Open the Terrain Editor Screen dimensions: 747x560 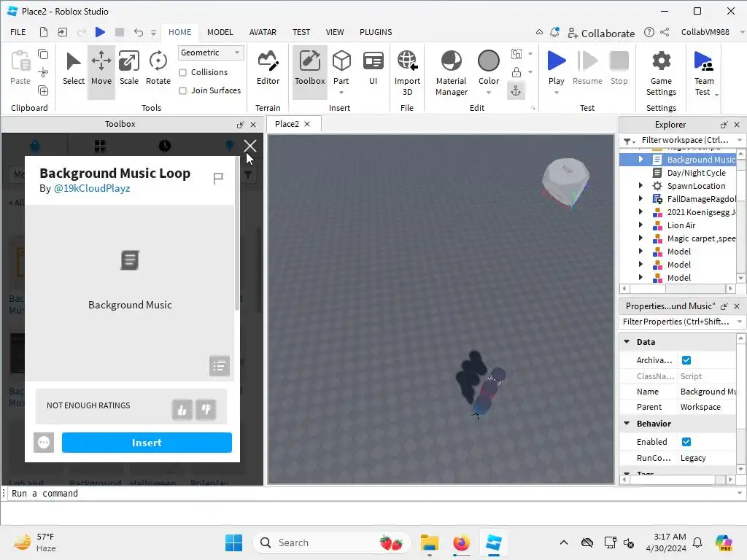(x=268, y=71)
